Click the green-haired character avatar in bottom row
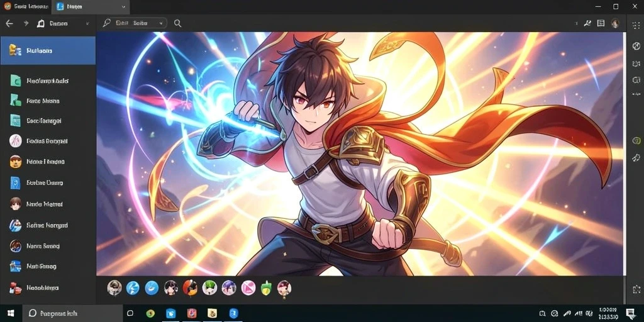This screenshot has width=644, height=322. tap(209, 287)
